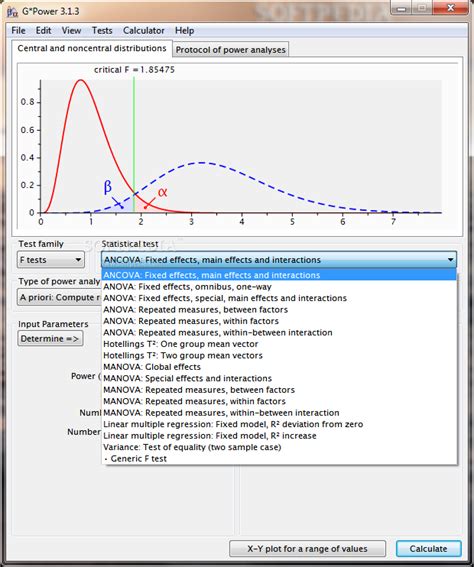Select MANOVA: Repeated measures, within-between interaction
Screen dimensions: 474x567
coord(279,413)
